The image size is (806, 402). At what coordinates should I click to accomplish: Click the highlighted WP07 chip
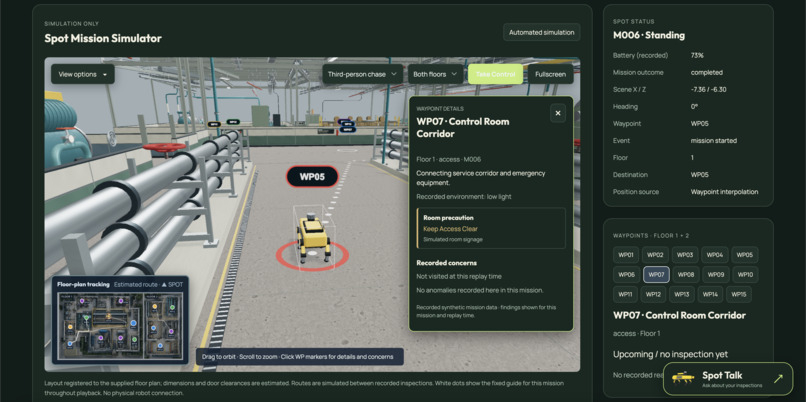point(656,275)
